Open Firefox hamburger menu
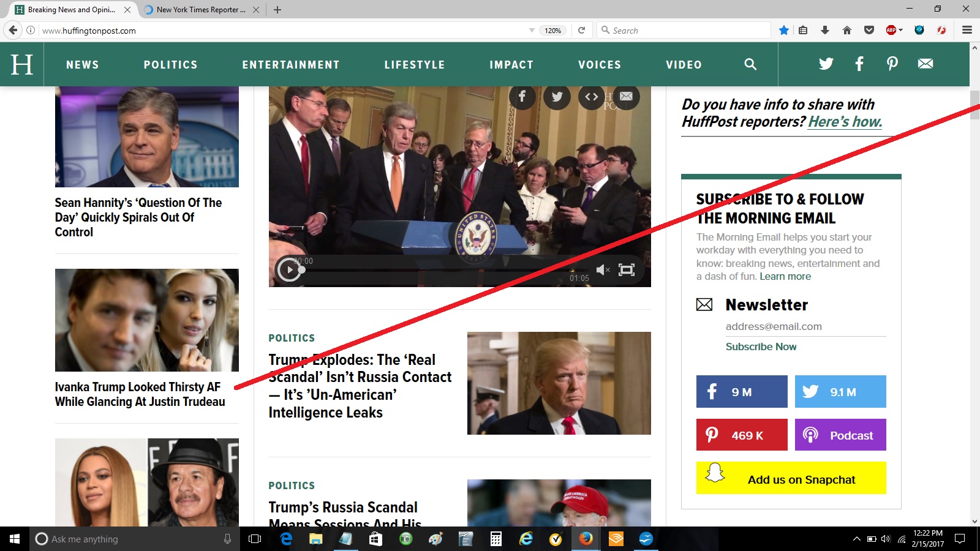Screen dimensions: 980x551 pyautogui.click(x=967, y=30)
